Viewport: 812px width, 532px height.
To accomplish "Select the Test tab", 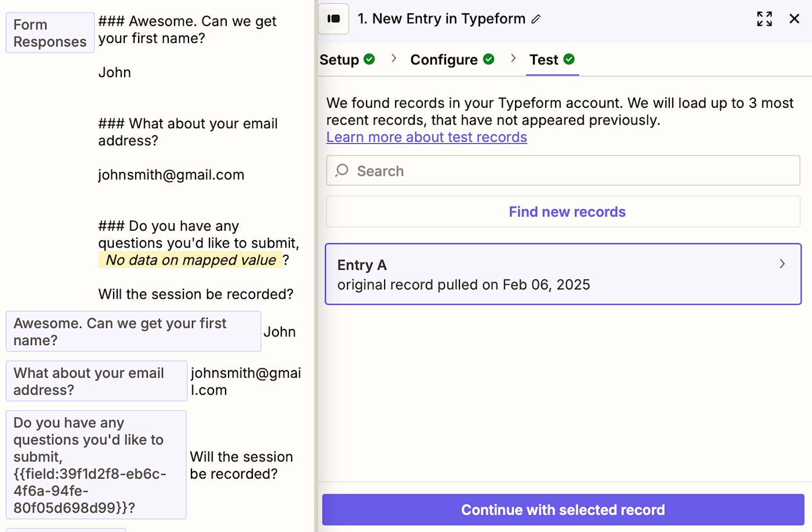I will click(x=543, y=60).
